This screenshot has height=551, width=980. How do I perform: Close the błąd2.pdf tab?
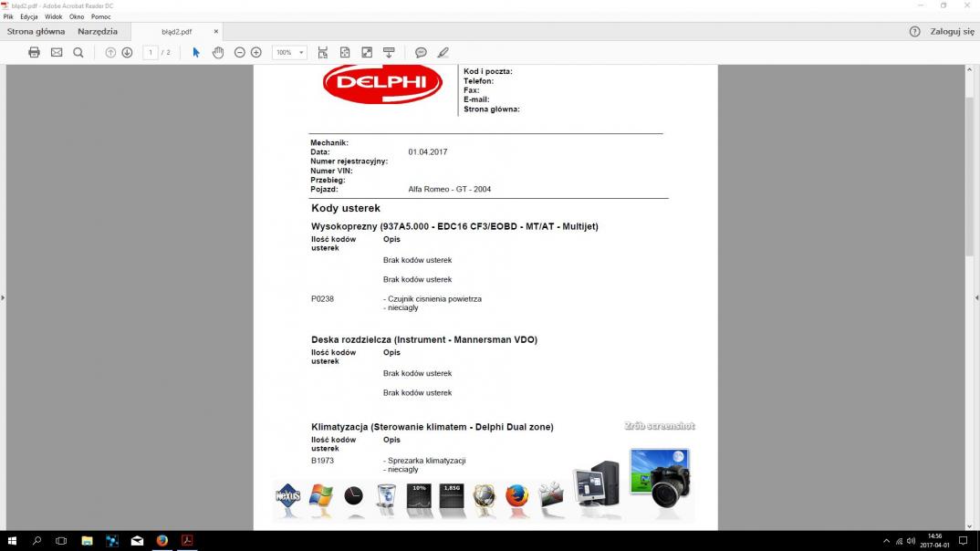tap(216, 31)
